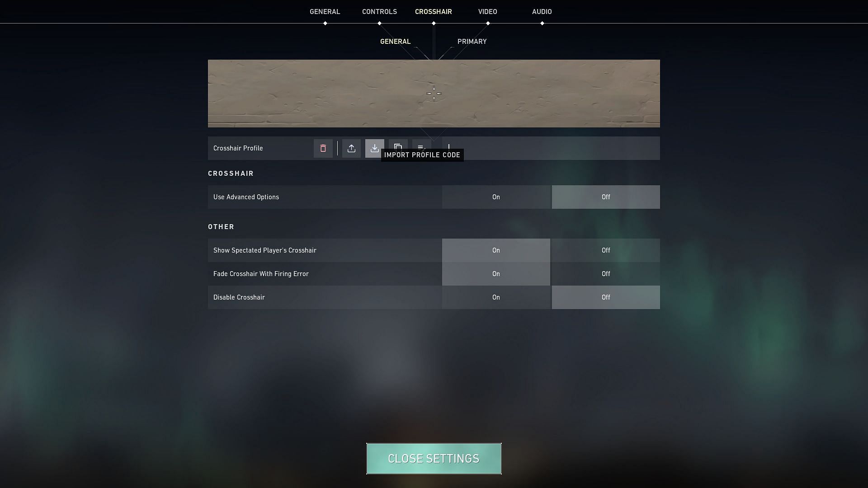Open the VIDEO settings tab

click(x=487, y=11)
